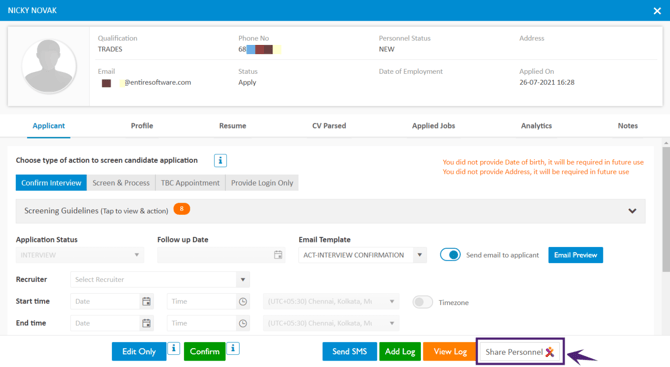Viewport: 670px width, 367px height.
Task: Click the Edit Only button
Action: coord(139,352)
